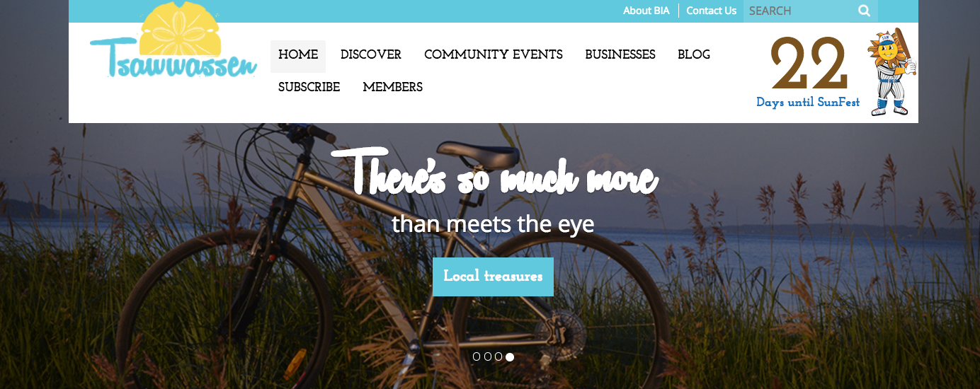
Task: Select the first slider dot
Action: [x=477, y=357]
